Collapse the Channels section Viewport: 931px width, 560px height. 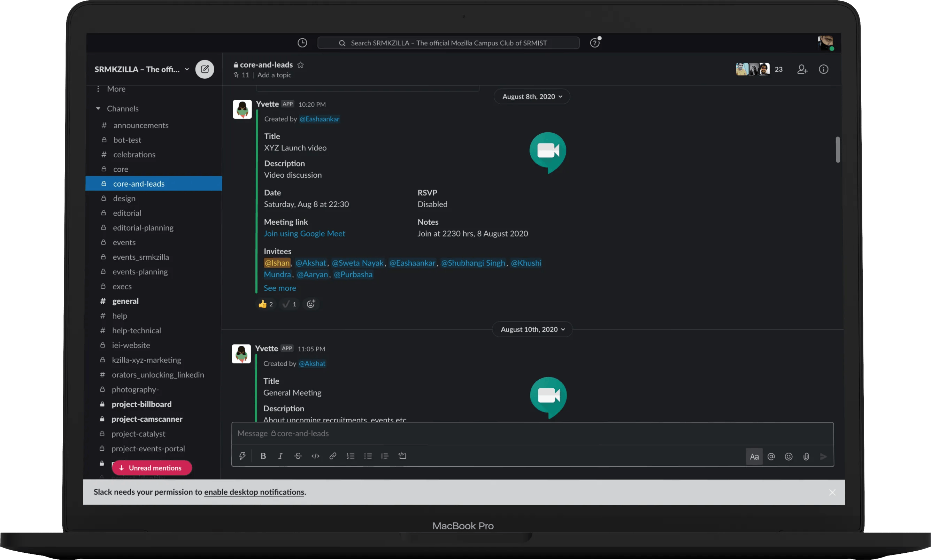click(x=98, y=109)
